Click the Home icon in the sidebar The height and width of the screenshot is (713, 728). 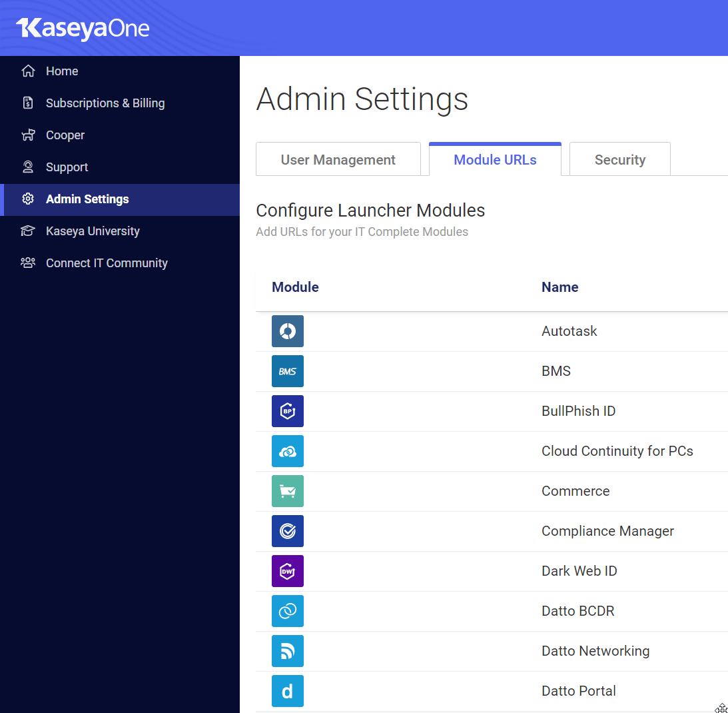(x=27, y=71)
